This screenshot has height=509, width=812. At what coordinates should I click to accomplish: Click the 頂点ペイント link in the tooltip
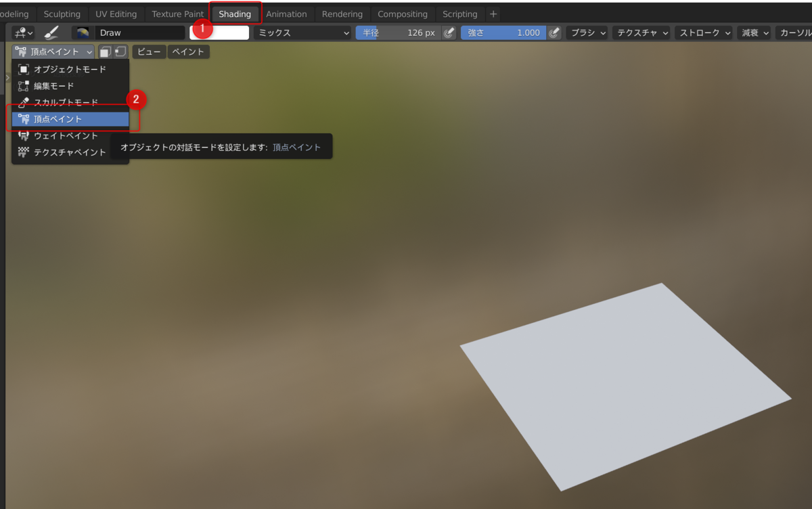(x=298, y=146)
